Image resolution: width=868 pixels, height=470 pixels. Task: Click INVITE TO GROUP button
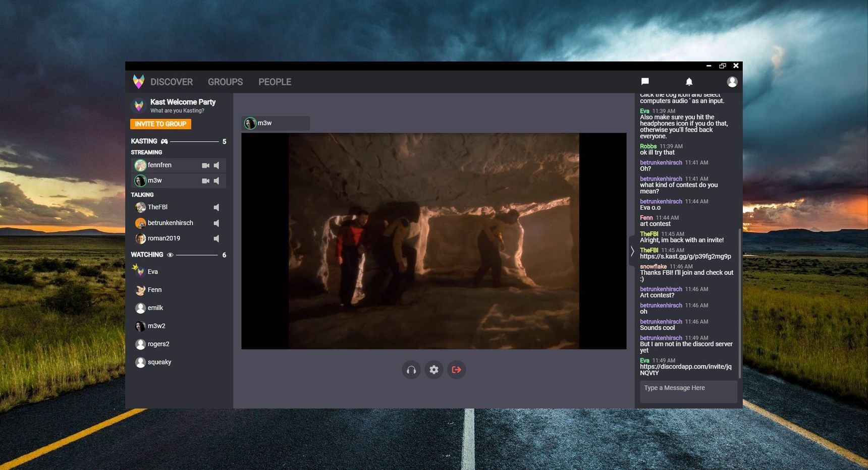pos(160,124)
